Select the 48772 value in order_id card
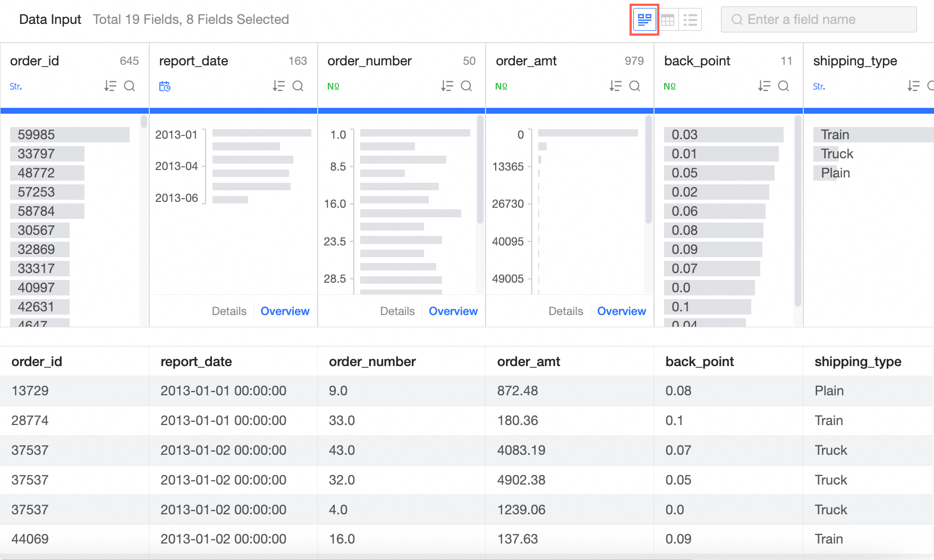 tap(47, 173)
